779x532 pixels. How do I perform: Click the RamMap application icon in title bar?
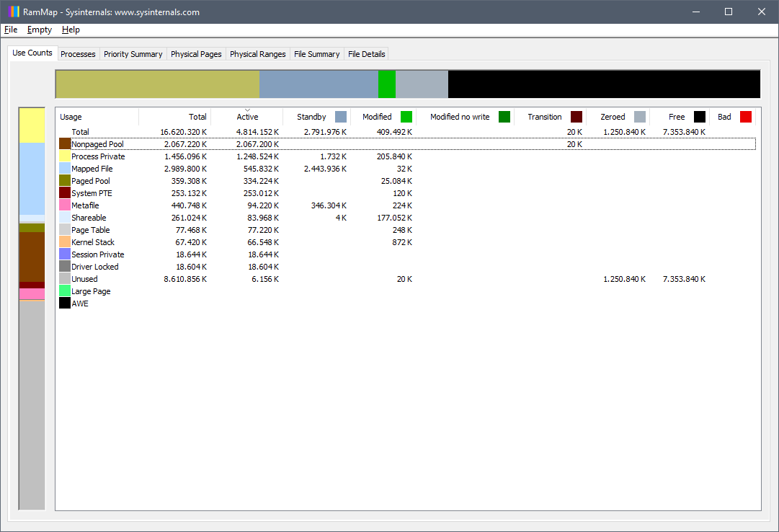(x=14, y=12)
